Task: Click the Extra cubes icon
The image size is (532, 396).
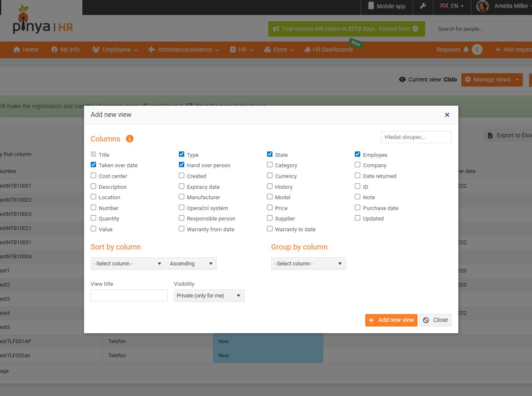Action: (x=267, y=49)
